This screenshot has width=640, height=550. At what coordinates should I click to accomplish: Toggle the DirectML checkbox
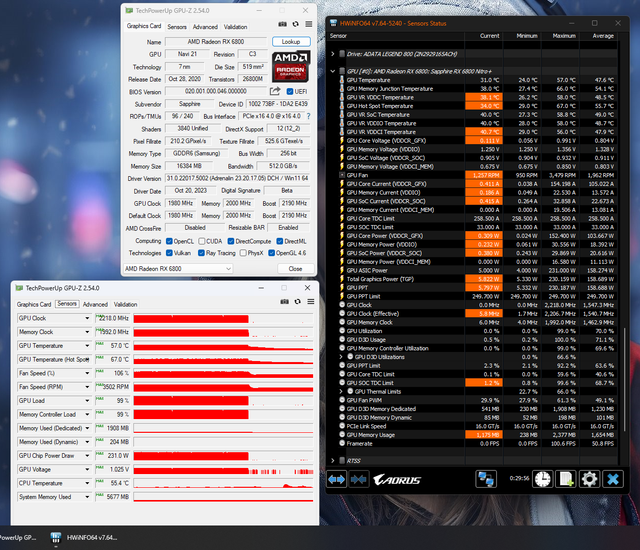[280, 241]
